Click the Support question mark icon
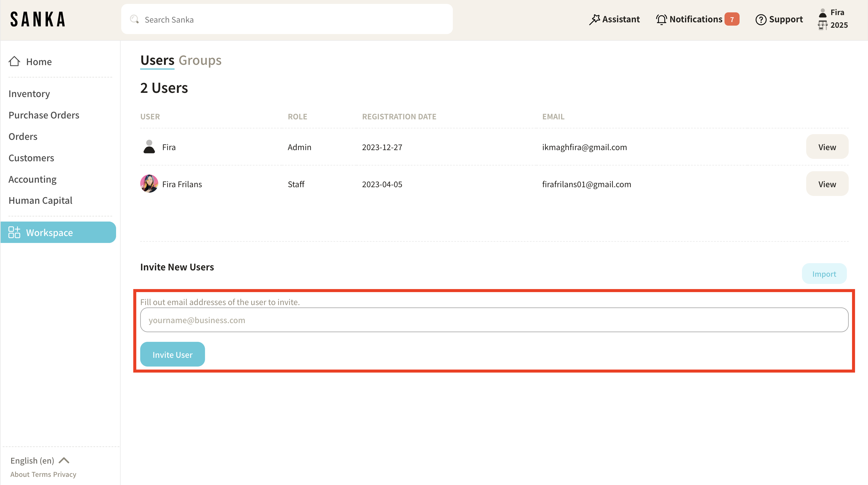868x485 pixels. tap(761, 20)
